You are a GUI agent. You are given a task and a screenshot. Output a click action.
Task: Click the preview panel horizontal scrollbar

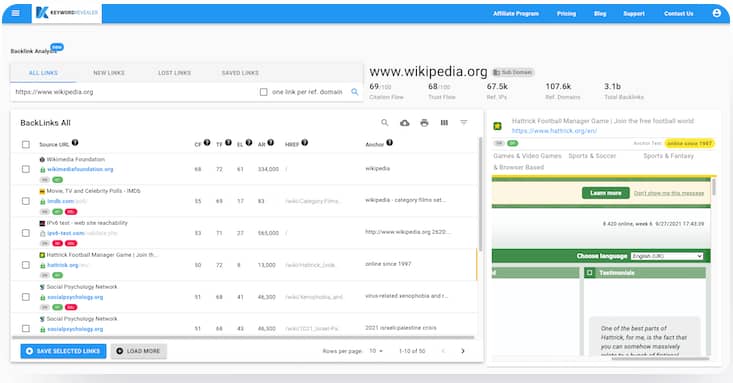point(661,359)
